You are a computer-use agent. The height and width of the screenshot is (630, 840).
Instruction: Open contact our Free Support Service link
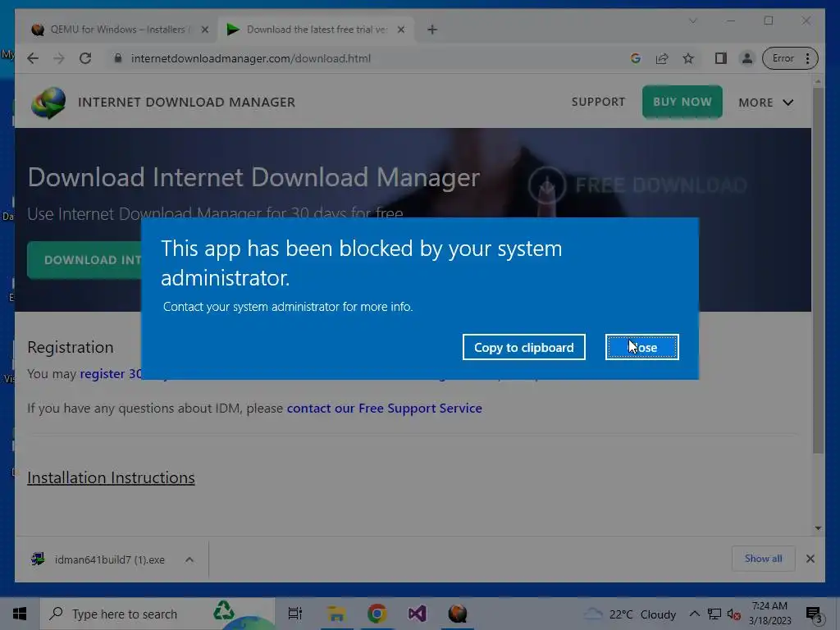384,409
